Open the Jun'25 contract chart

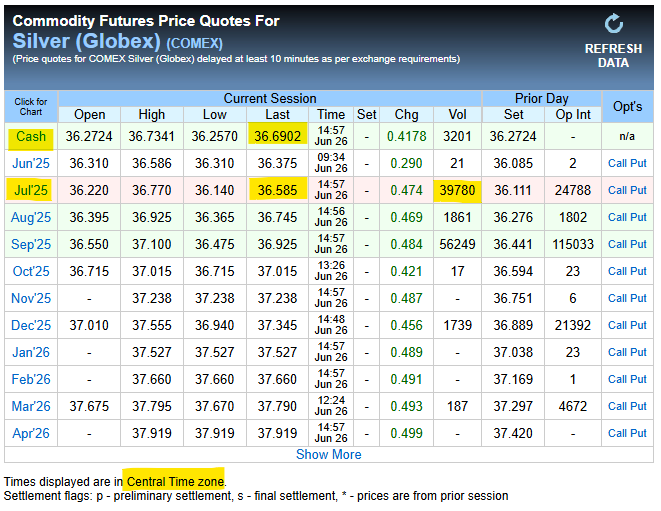pos(31,163)
